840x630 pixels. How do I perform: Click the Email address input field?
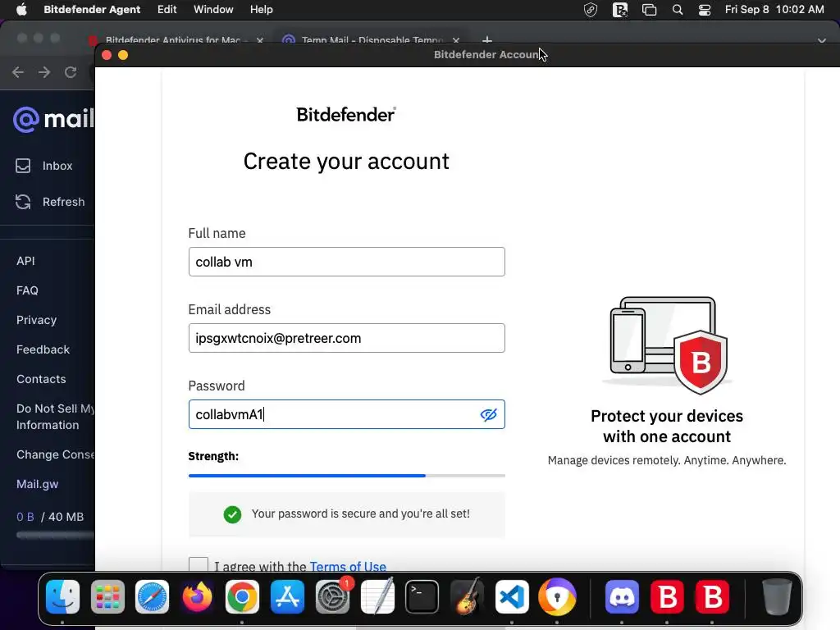click(x=347, y=338)
